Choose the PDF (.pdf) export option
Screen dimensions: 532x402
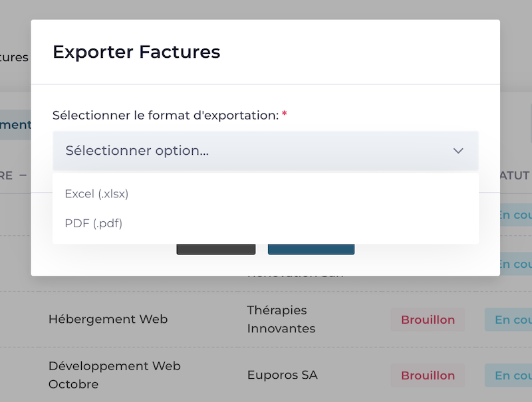pos(94,223)
